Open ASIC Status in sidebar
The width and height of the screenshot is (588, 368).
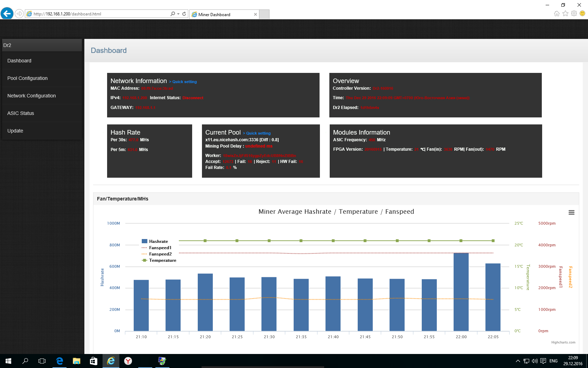[x=21, y=113]
